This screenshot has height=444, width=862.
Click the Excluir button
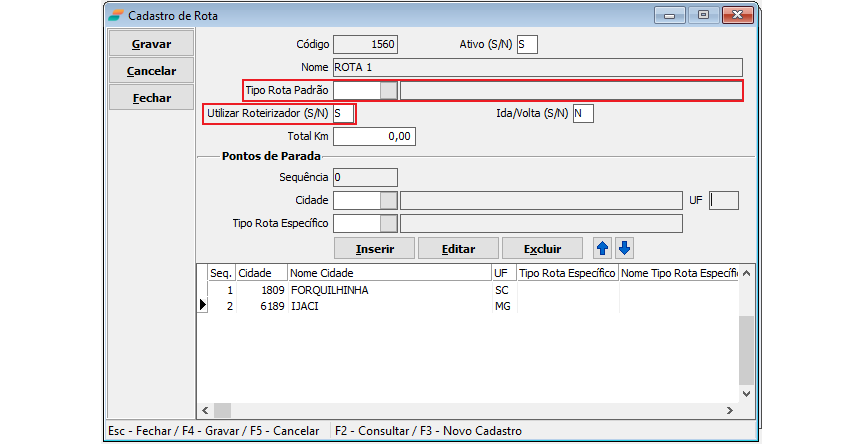click(542, 248)
